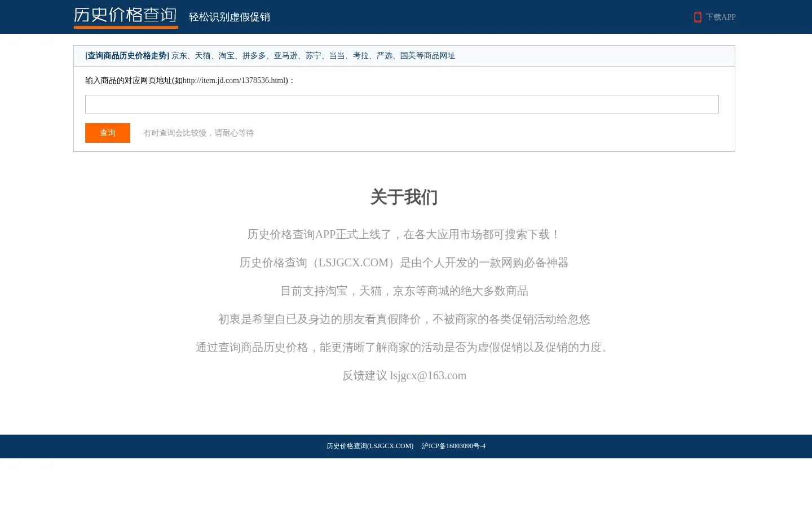
Task: Open the 下载APP link
Action: (720, 17)
